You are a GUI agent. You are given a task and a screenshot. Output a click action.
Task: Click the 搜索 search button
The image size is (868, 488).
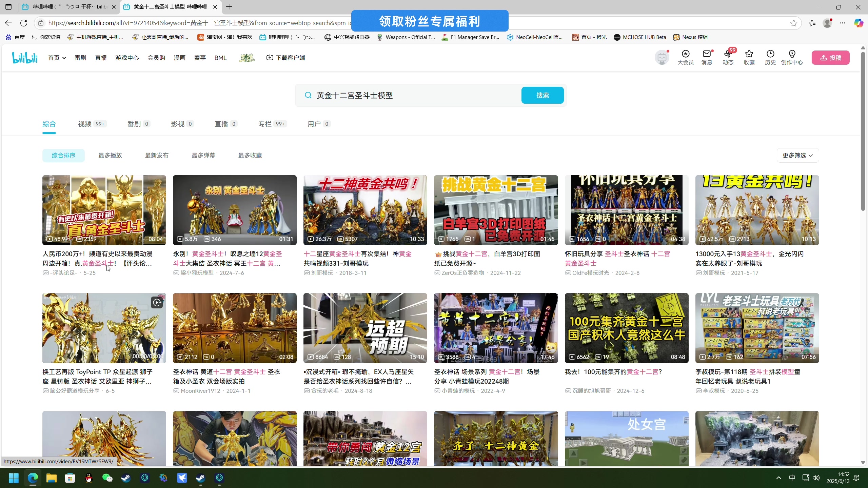click(542, 95)
